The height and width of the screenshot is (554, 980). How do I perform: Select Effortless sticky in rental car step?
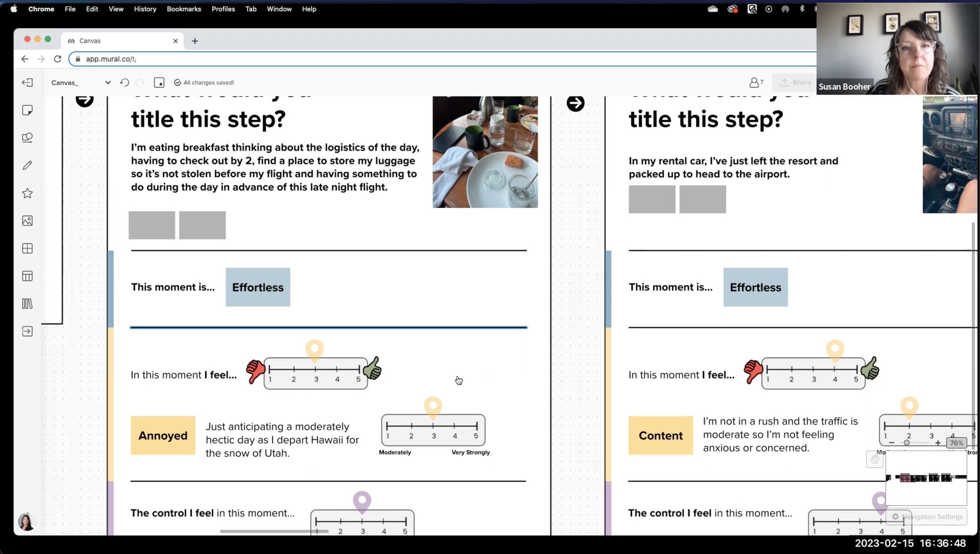[755, 287]
